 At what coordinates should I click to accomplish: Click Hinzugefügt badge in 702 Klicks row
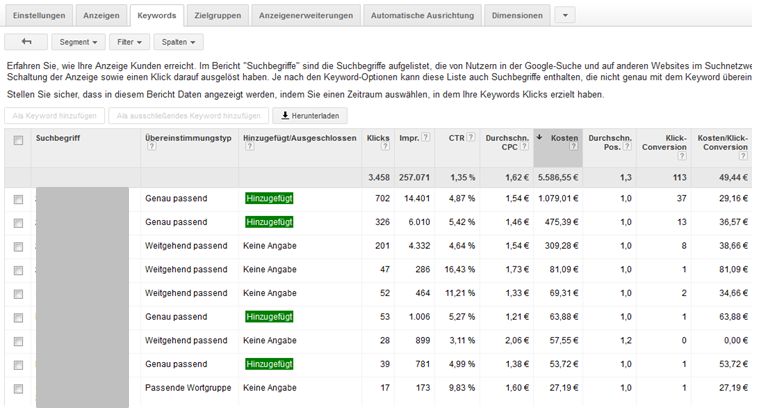[x=269, y=199]
